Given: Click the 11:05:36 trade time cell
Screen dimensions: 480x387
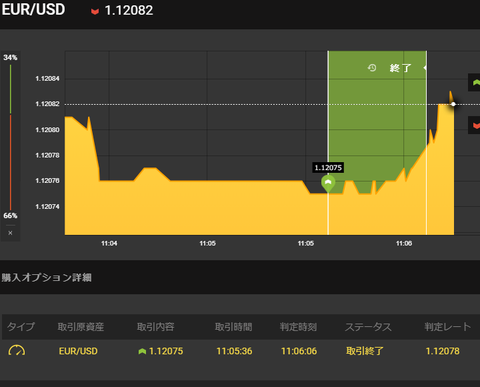Looking at the screenshot, I should point(234,351).
